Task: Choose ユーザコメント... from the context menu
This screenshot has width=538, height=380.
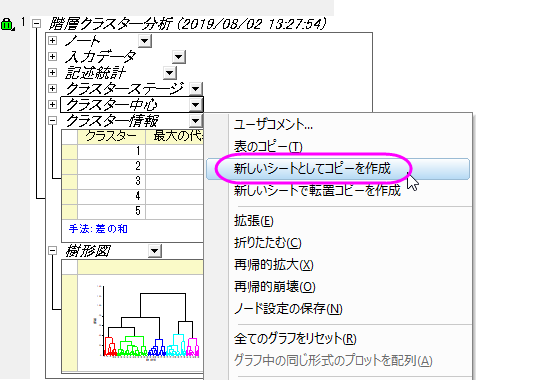Action: pyautogui.click(x=273, y=124)
